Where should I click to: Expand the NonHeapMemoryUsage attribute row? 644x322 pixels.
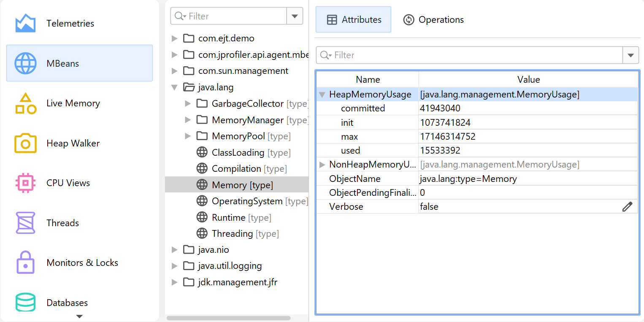322,165
